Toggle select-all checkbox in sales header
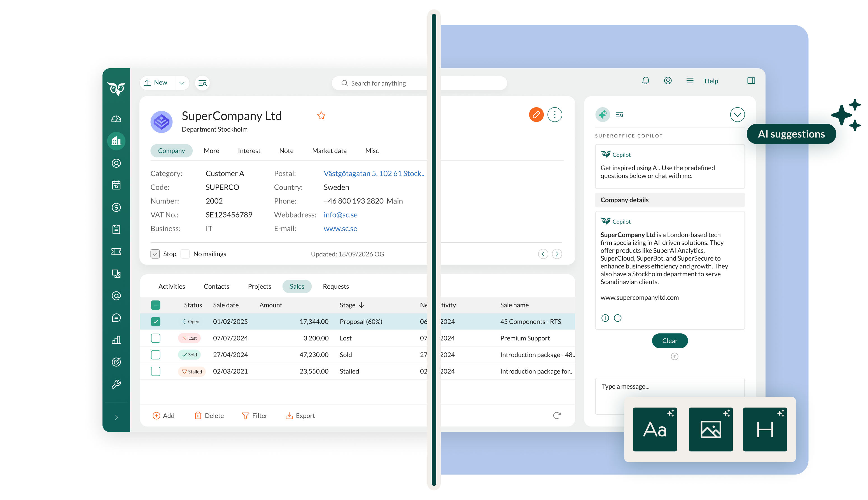The height and width of the screenshot is (500, 868). [x=155, y=305]
